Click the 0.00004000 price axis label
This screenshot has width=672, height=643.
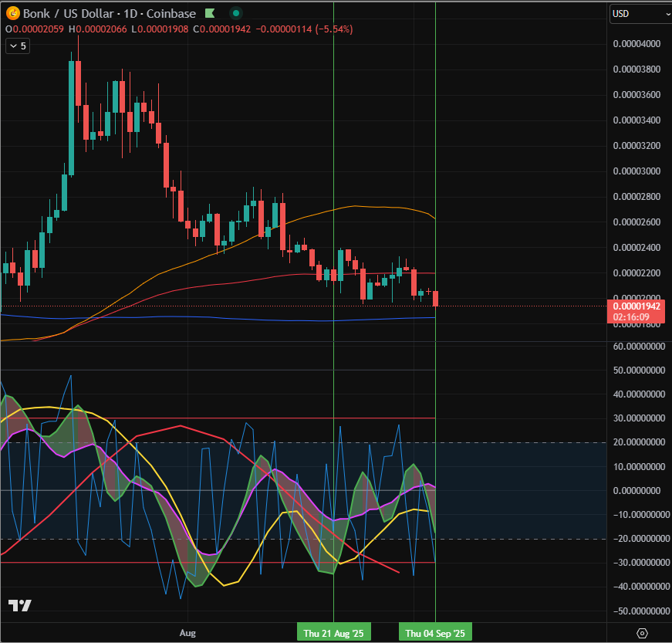pyautogui.click(x=637, y=44)
